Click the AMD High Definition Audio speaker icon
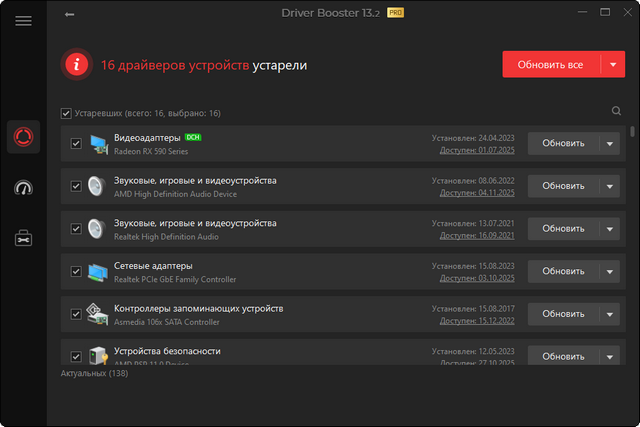 pos(97,187)
